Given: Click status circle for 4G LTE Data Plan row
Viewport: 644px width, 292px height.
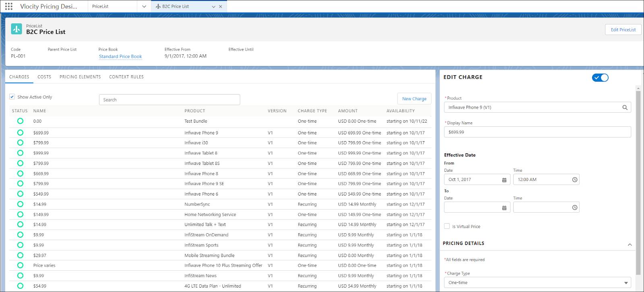Looking at the screenshot, I should 20,286.
